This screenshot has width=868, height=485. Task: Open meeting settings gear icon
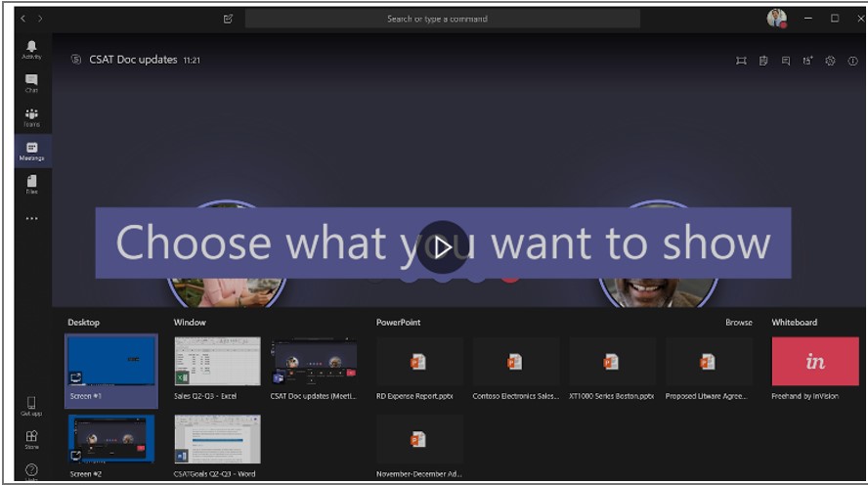click(x=830, y=61)
